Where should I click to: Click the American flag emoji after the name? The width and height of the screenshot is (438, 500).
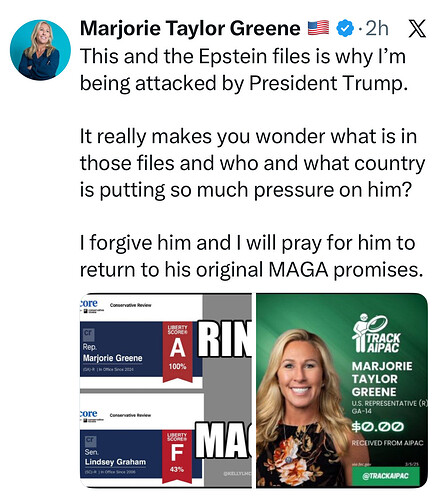[318, 28]
